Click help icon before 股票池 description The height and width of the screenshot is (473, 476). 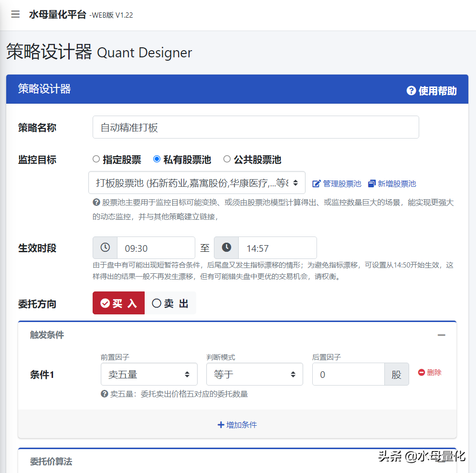click(96, 202)
